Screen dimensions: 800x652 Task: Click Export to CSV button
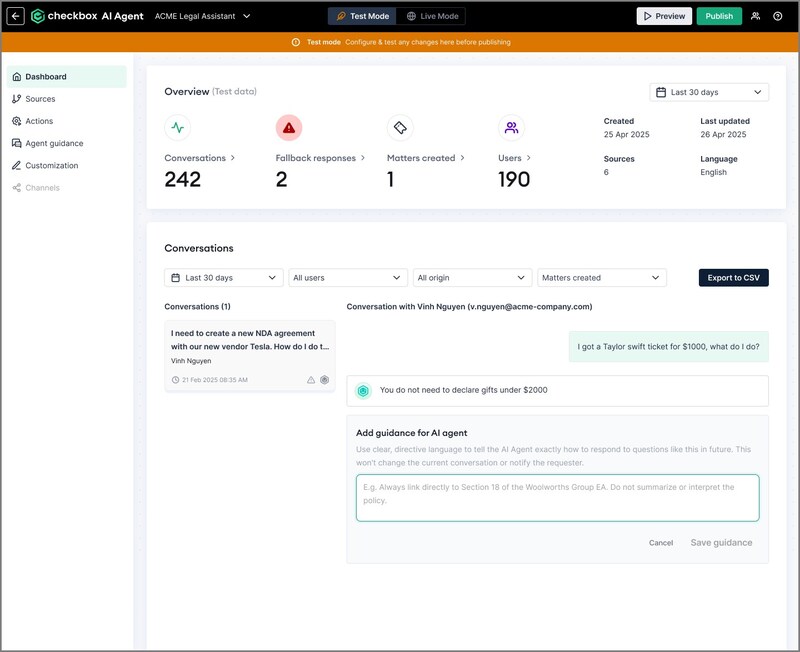pyautogui.click(x=734, y=278)
